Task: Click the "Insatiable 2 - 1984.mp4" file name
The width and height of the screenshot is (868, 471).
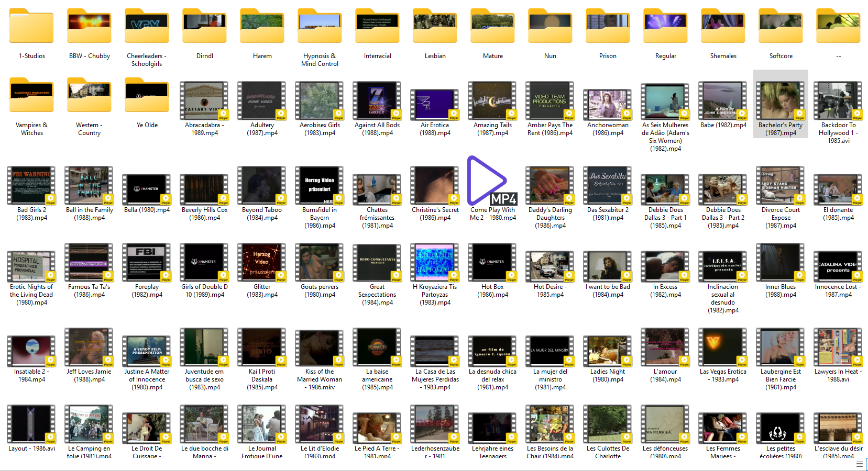Action: pyautogui.click(x=31, y=375)
